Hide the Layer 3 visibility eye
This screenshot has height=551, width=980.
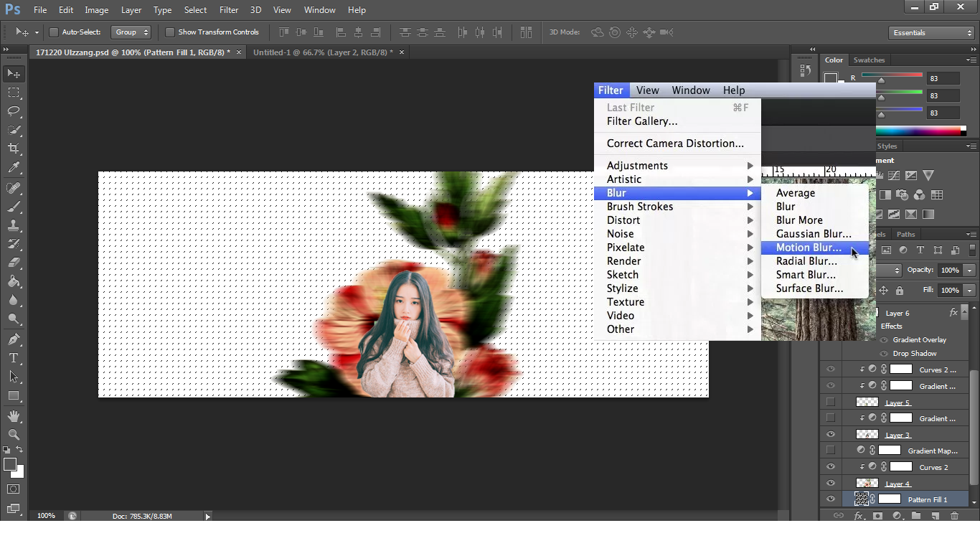(x=831, y=435)
